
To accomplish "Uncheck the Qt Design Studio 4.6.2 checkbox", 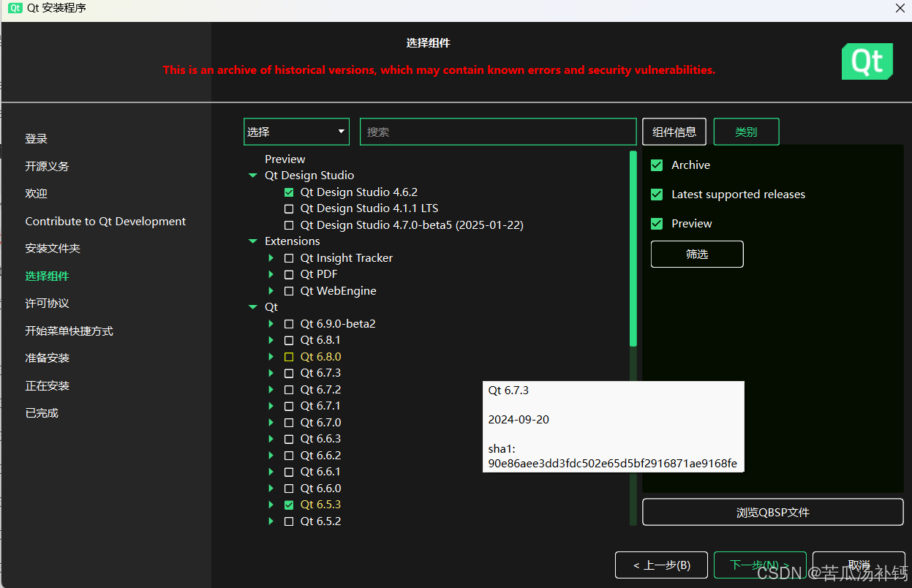I will (289, 192).
